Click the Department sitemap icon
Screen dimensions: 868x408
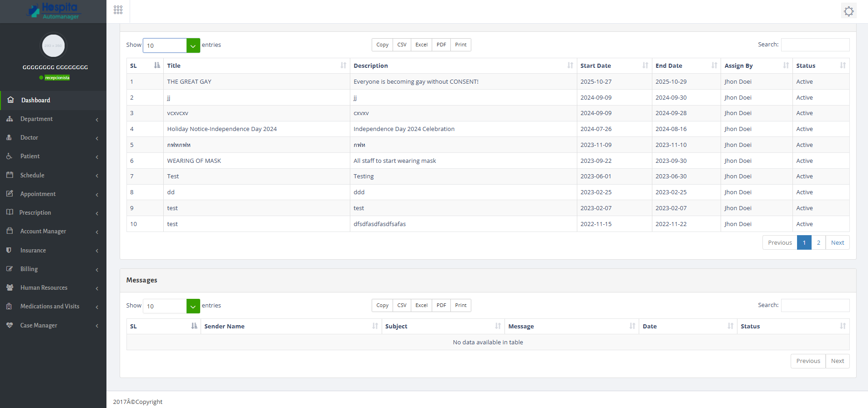point(10,119)
